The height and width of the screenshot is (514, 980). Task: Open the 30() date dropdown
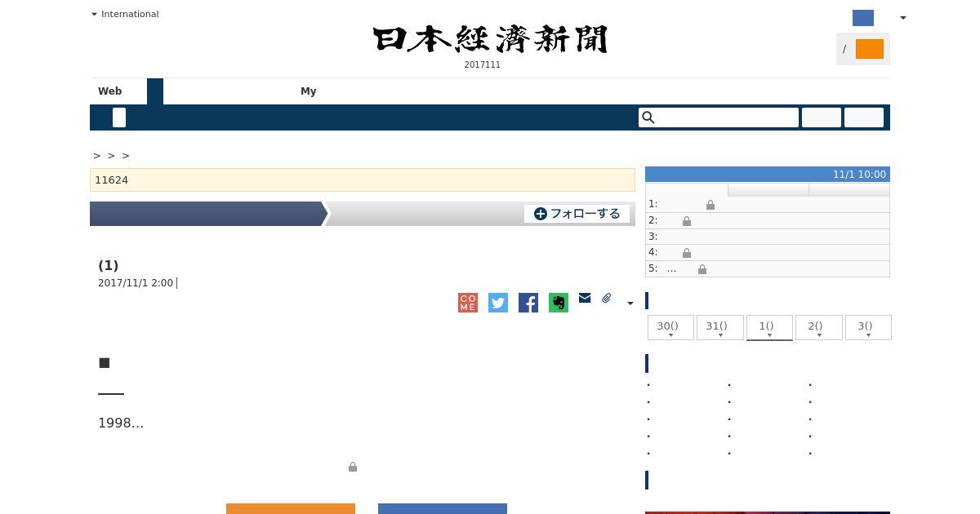pyautogui.click(x=670, y=327)
